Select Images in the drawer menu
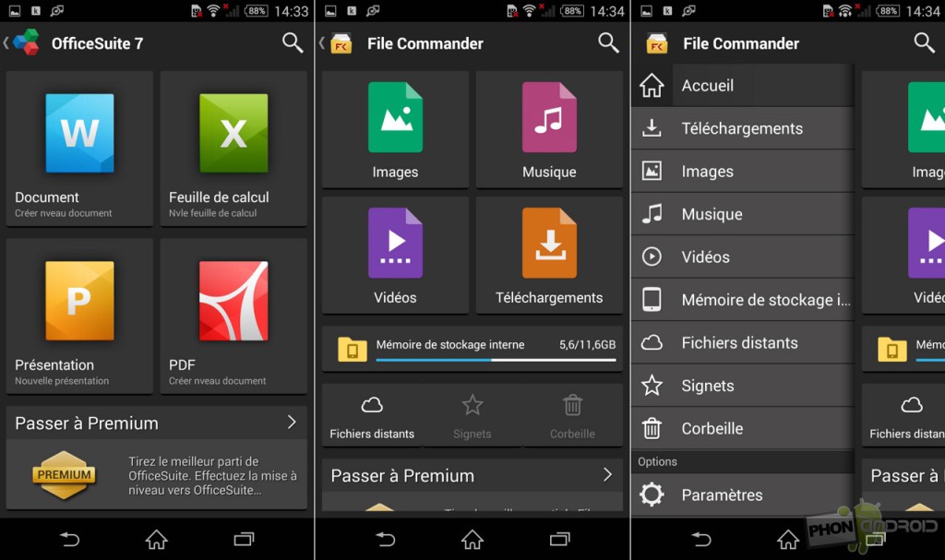Image resolution: width=945 pixels, height=560 pixels. [x=743, y=172]
